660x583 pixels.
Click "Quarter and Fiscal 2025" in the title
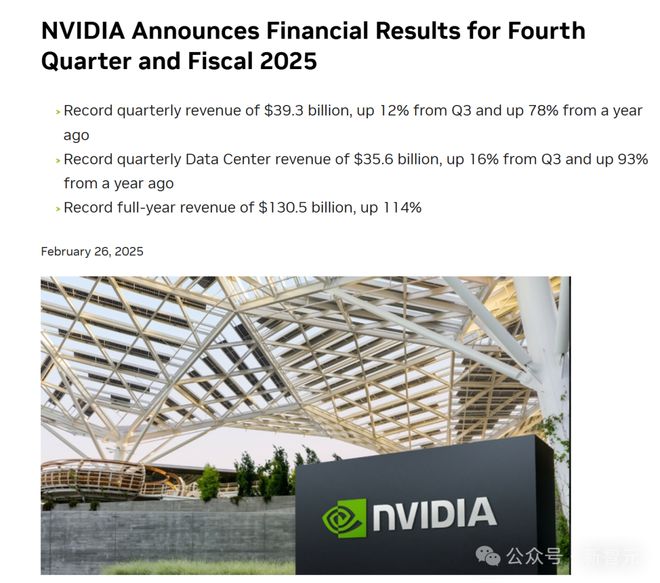click(x=179, y=61)
